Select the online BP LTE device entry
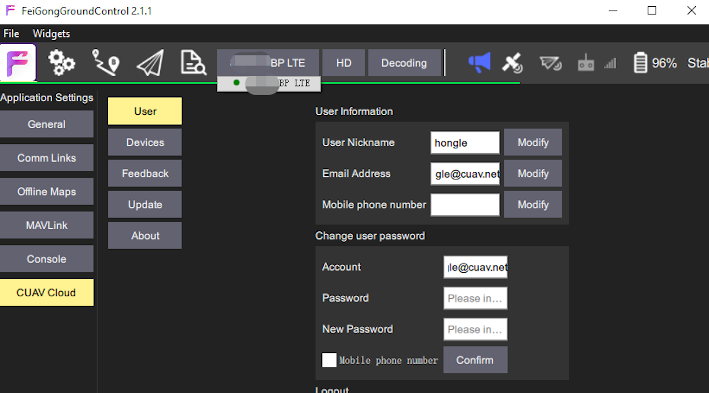Image resolution: width=709 pixels, height=393 pixels. pyautogui.click(x=269, y=83)
